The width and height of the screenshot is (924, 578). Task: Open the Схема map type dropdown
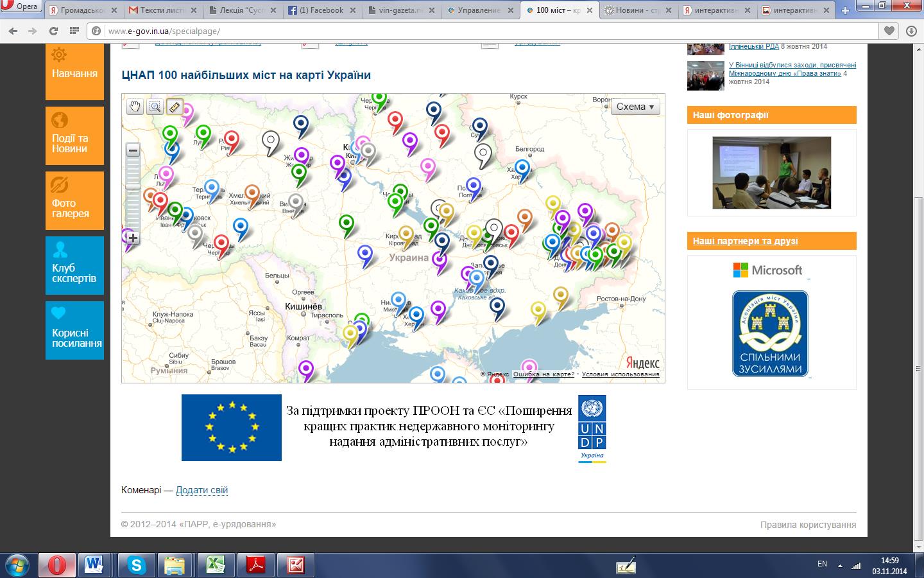pos(635,107)
